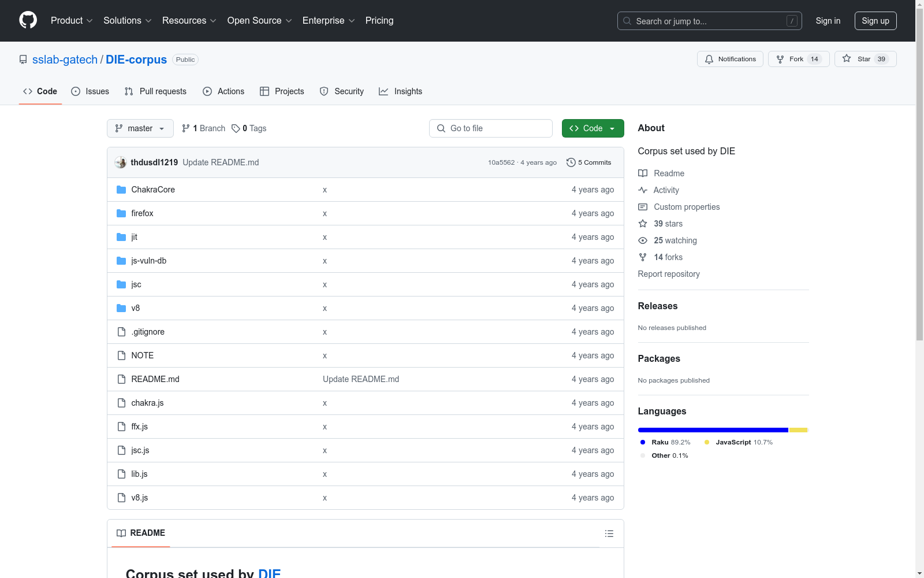The width and height of the screenshot is (924, 578).
Task: Focus the Go to file input
Action: pyautogui.click(x=491, y=128)
